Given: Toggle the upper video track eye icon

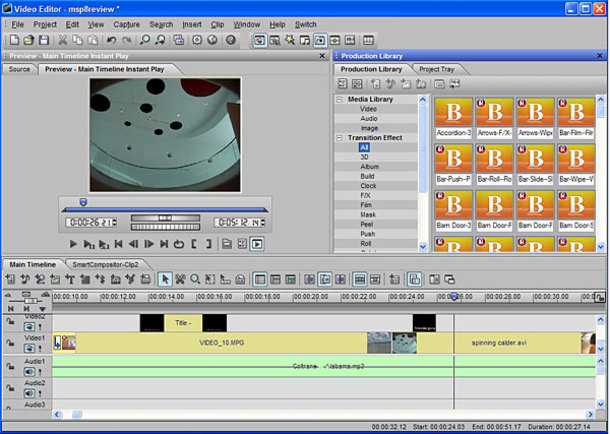Looking at the screenshot, I should pos(30,327).
